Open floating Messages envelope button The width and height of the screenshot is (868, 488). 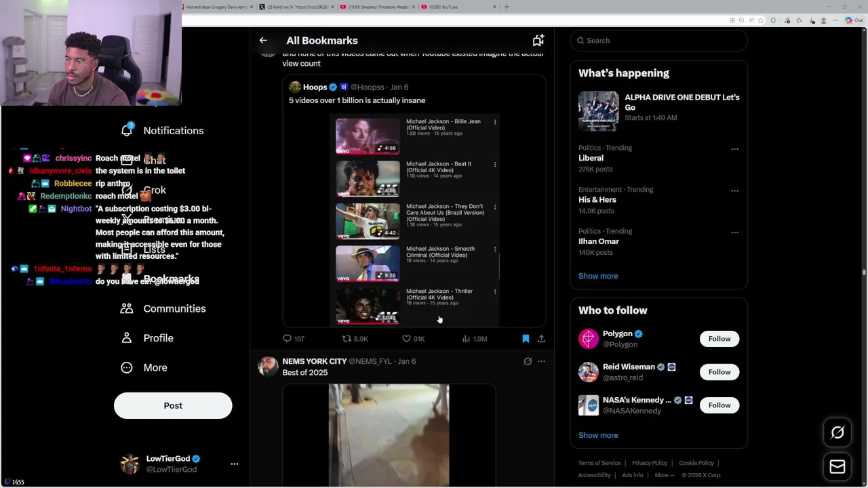(x=837, y=466)
